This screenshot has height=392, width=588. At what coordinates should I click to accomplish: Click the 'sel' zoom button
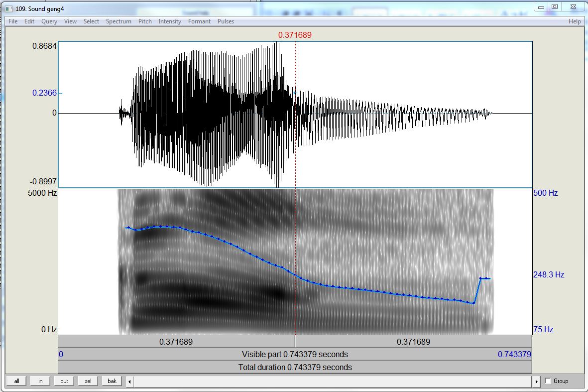88,381
